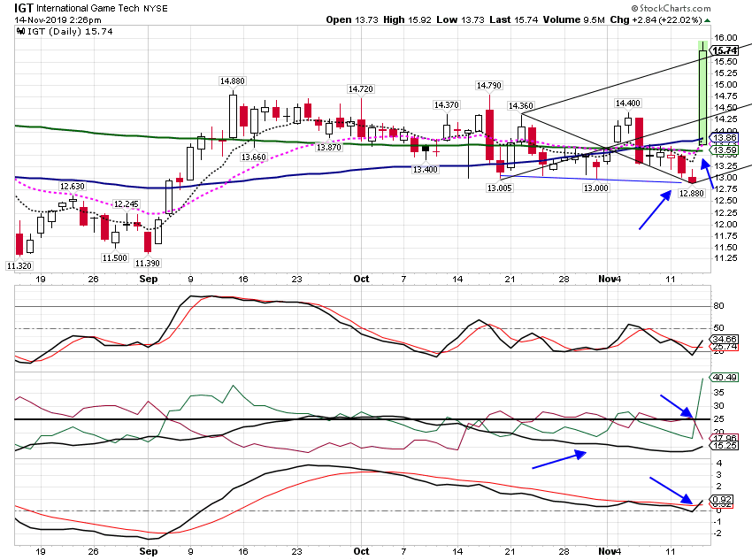Click the 14-Nov-2019 2:26pm timestamp
752x560 pixels.
pyautogui.click(x=58, y=20)
